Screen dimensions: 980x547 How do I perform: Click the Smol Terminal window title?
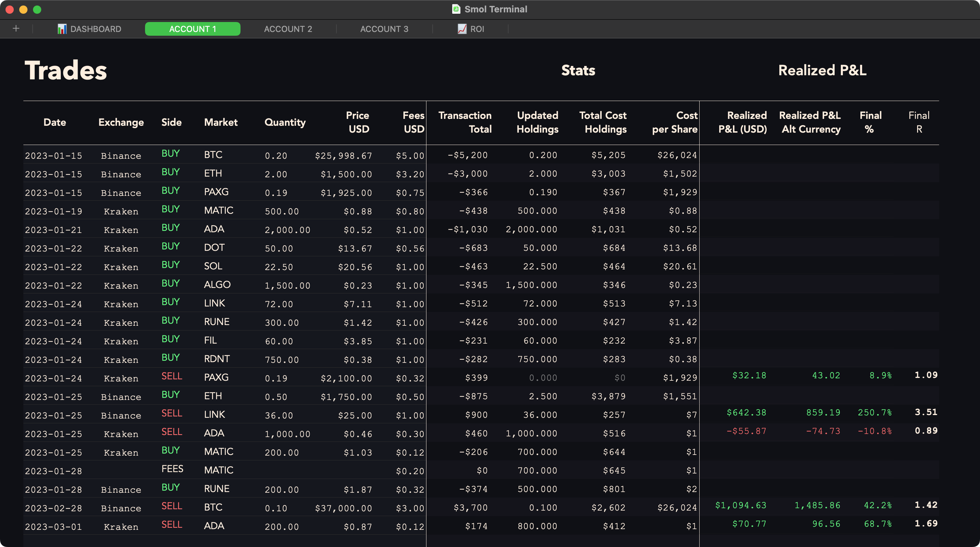(495, 9)
